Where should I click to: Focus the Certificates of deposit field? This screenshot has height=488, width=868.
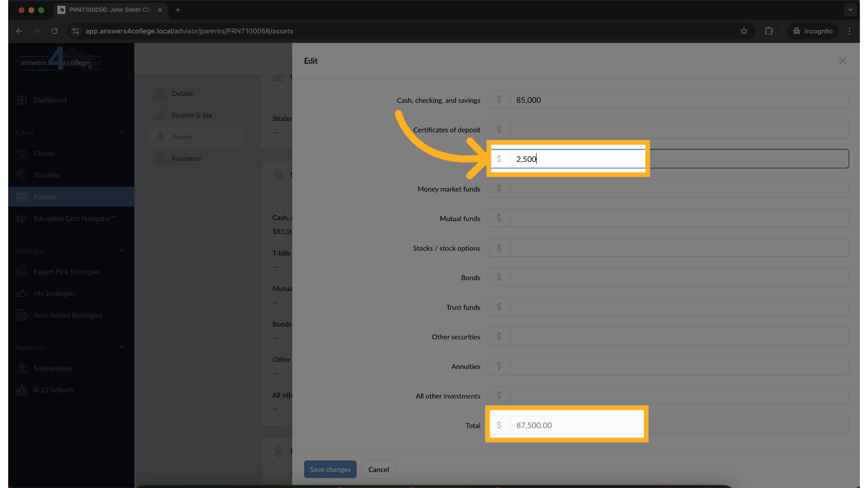(x=678, y=130)
